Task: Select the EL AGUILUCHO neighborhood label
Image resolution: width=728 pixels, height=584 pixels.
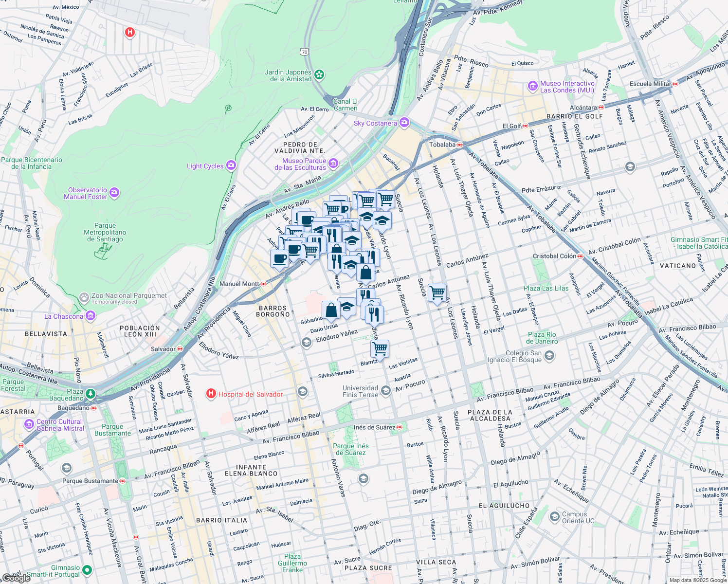Action: click(x=504, y=506)
